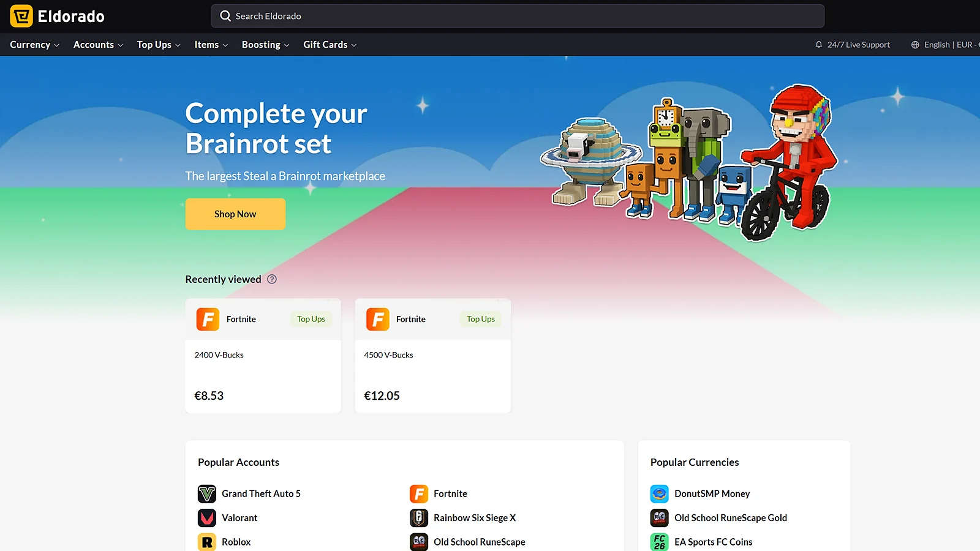
Task: Click the EA Sports FC Coins icon
Action: click(x=660, y=542)
